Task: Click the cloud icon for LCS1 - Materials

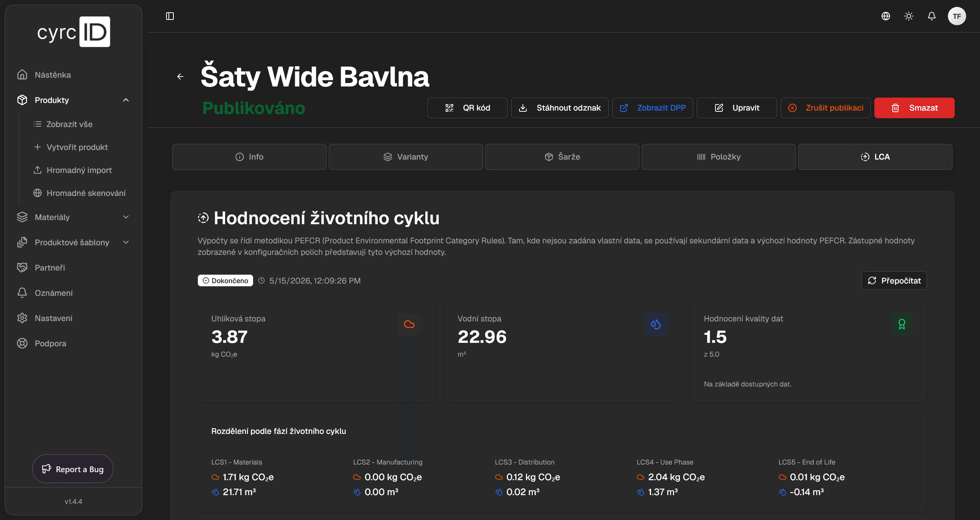Action: [x=216, y=477]
